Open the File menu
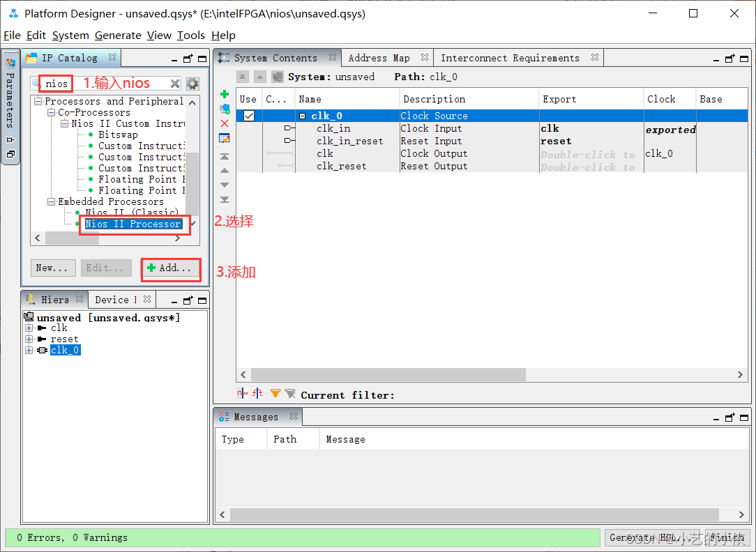 click(12, 35)
